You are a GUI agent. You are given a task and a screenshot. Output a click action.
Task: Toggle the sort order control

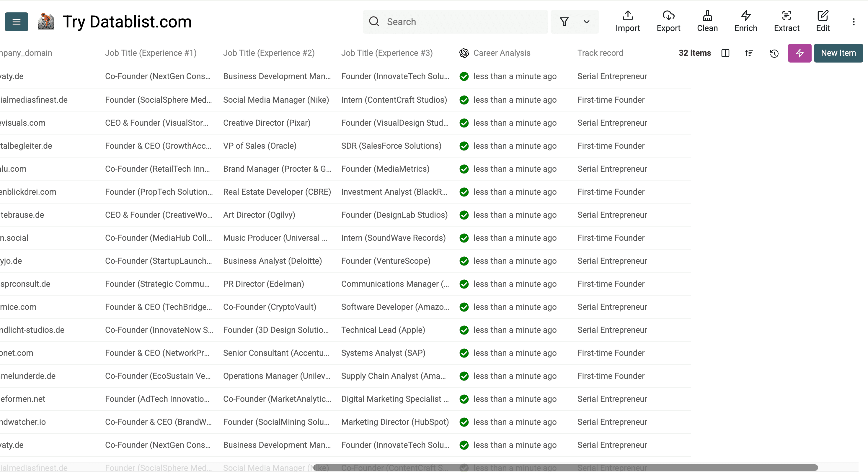click(x=749, y=53)
